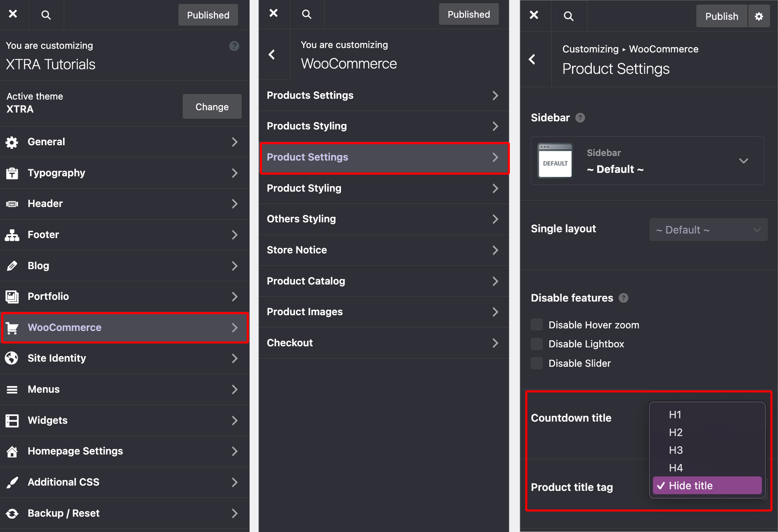Open search in the Product Settings panel
Viewport: 778px width, 532px height.
(x=569, y=17)
